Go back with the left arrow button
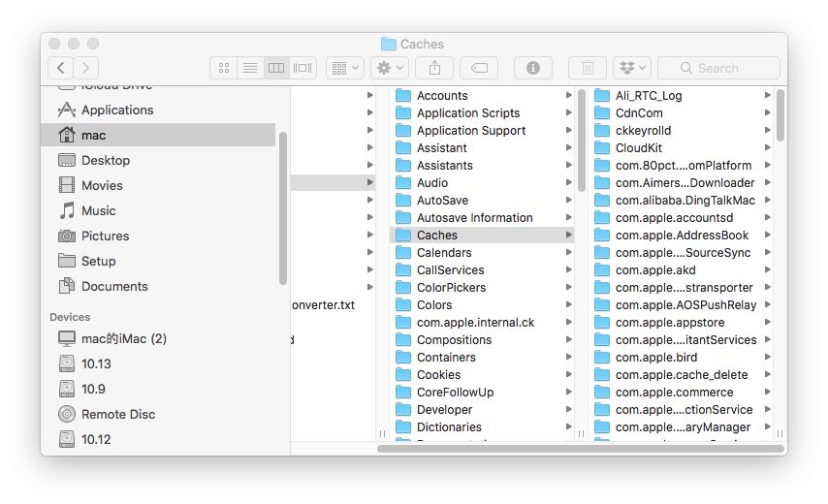 point(60,68)
